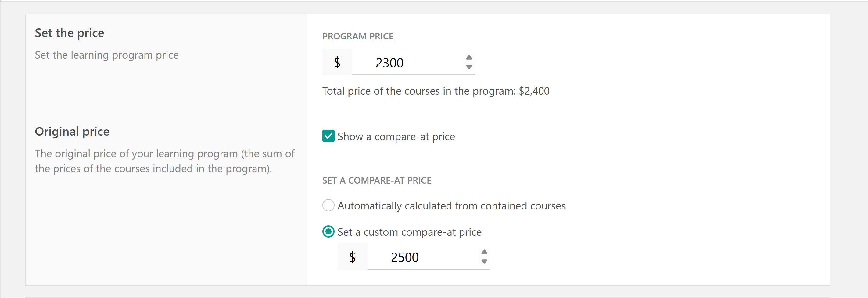
Task: Click the dollar sign beside compare-at price
Action: coord(352,257)
